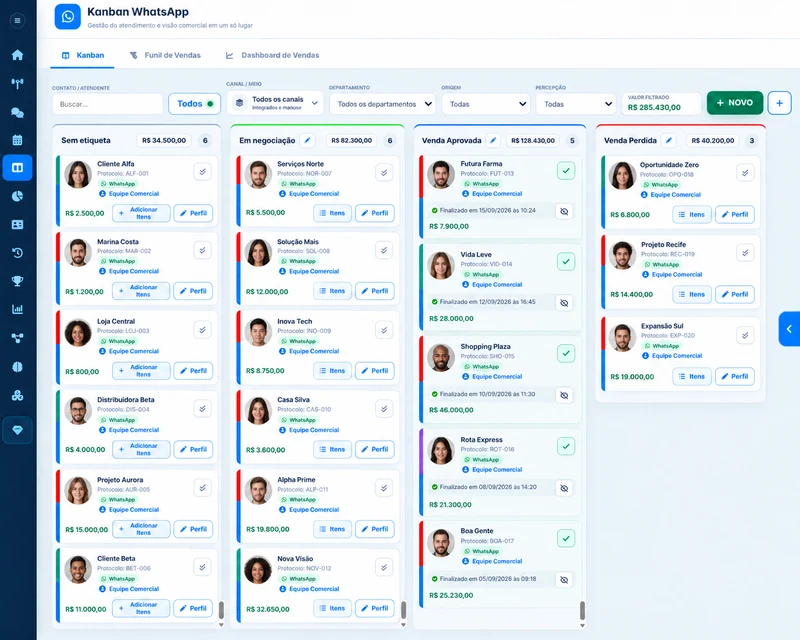Click the WhatsApp logo in the header

click(x=68, y=17)
